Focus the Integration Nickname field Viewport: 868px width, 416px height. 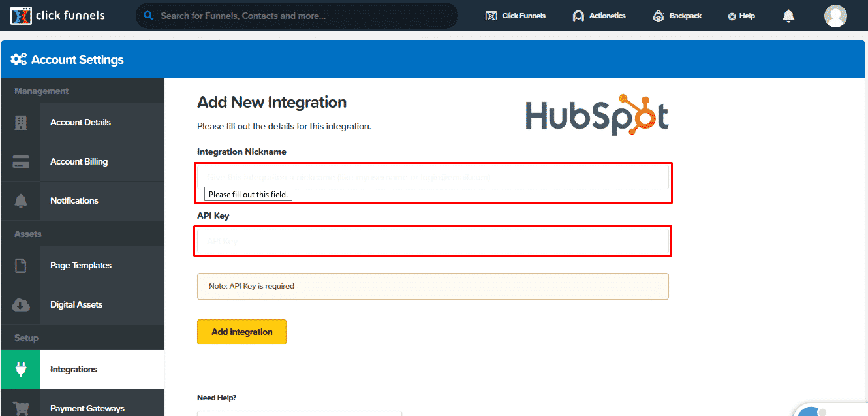tap(433, 177)
